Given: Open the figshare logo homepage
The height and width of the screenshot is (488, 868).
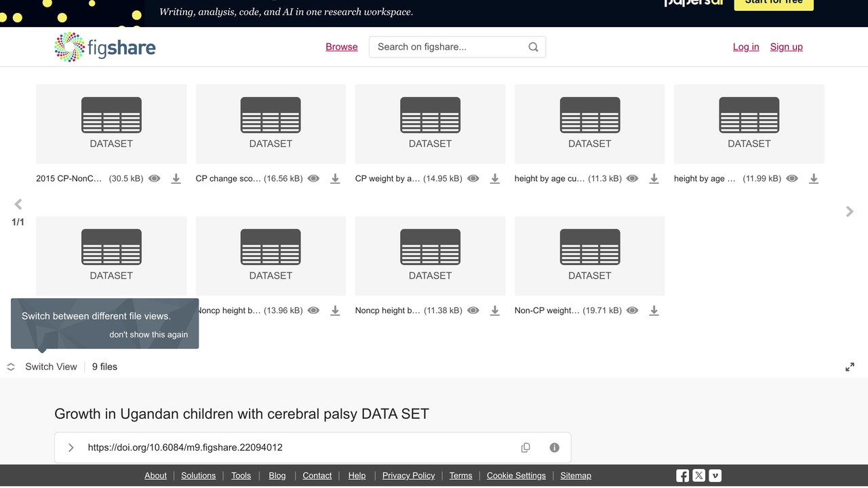Looking at the screenshot, I should tap(105, 47).
